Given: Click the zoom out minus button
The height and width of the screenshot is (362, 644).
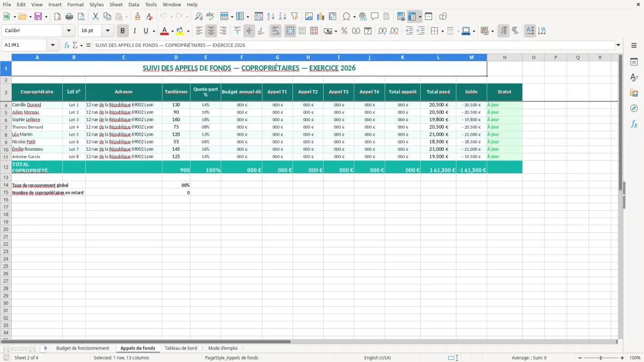Looking at the screenshot, I should coord(580,358).
